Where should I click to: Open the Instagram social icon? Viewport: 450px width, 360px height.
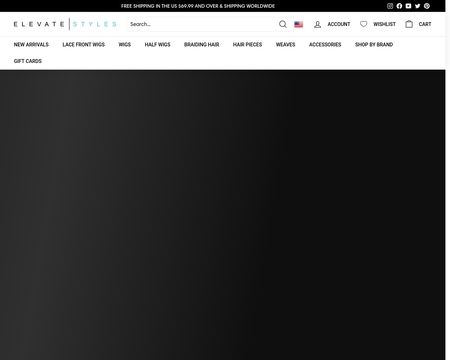point(390,6)
